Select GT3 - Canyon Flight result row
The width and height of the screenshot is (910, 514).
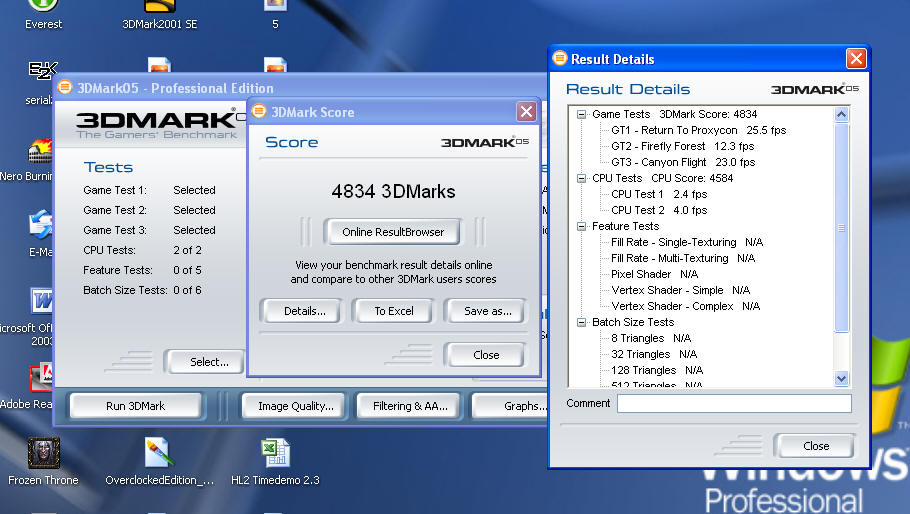click(x=683, y=162)
